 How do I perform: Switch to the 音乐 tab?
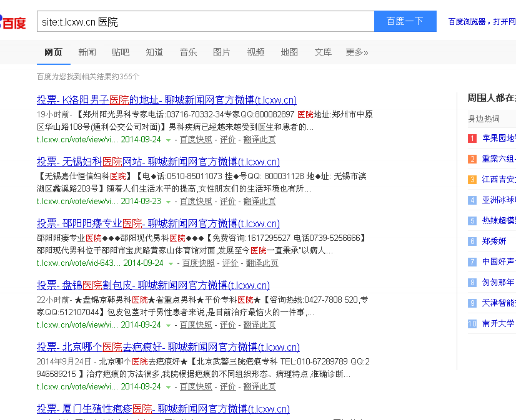click(188, 52)
